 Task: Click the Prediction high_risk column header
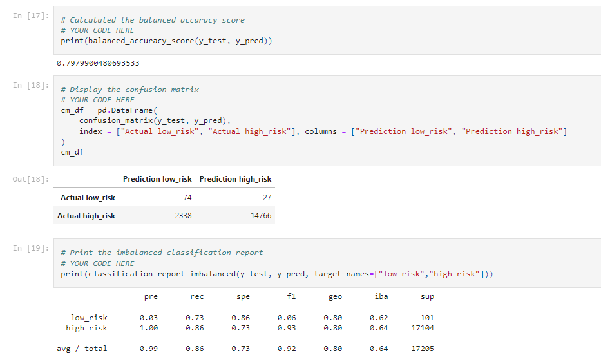(235, 179)
